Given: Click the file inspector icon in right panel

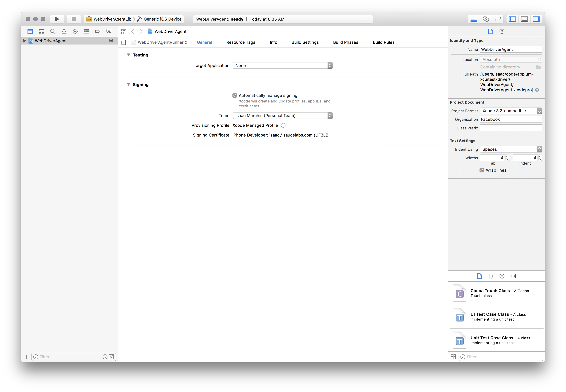Looking at the screenshot, I should [x=490, y=31].
